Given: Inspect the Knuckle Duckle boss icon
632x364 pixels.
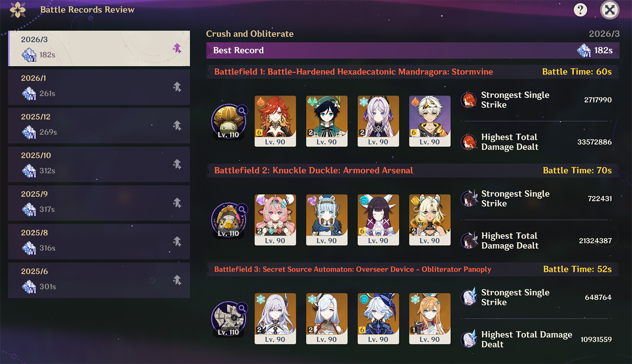Looking at the screenshot, I should (229, 220).
